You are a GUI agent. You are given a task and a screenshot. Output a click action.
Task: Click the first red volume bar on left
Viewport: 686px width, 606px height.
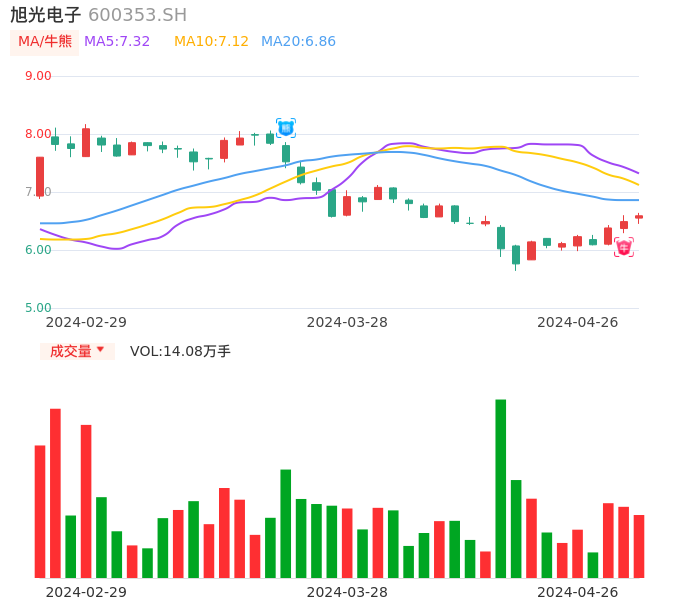click(x=40, y=511)
